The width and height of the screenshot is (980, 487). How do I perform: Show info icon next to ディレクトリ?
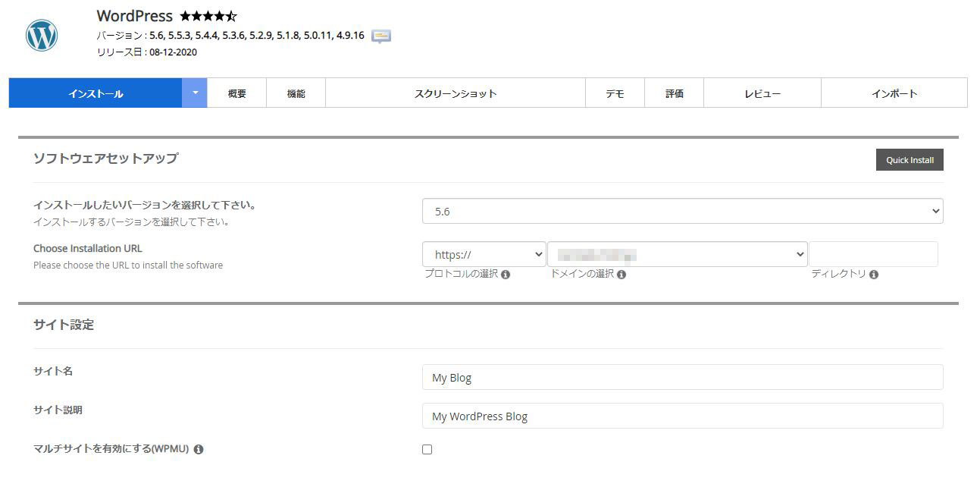pyautogui.click(x=874, y=275)
